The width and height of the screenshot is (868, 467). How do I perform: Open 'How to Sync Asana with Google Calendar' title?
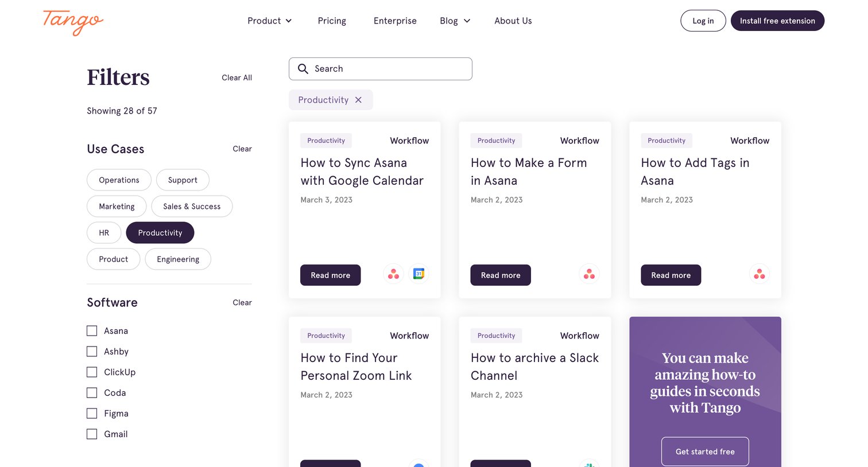362,172
